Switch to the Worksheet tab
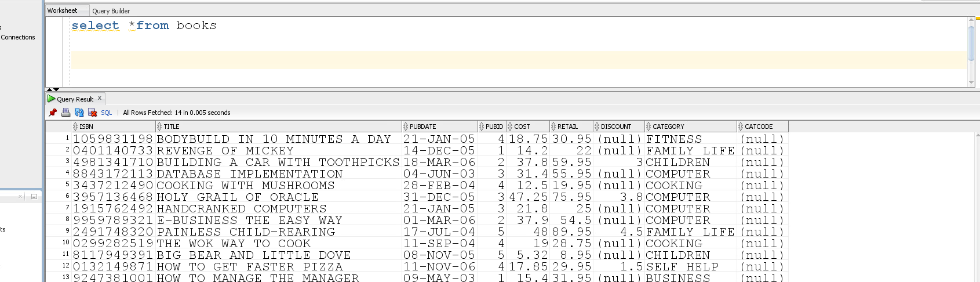 point(63,10)
